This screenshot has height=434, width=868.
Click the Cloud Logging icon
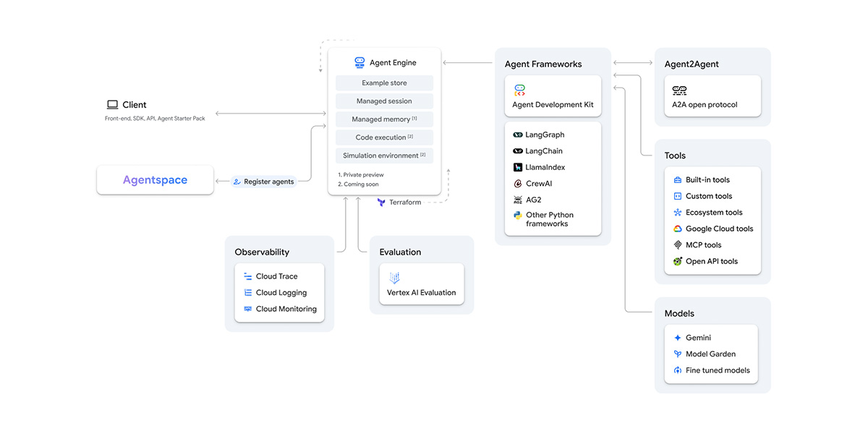click(248, 293)
